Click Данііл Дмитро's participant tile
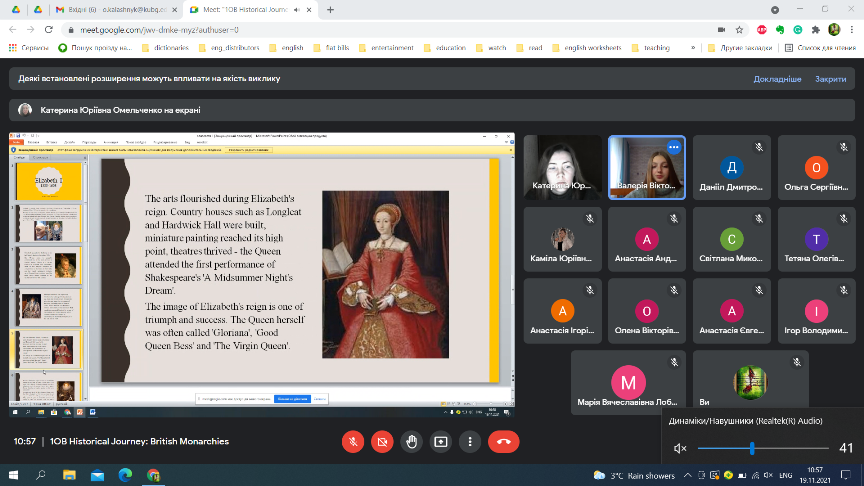Viewport: 864px width, 486px height. [731, 168]
